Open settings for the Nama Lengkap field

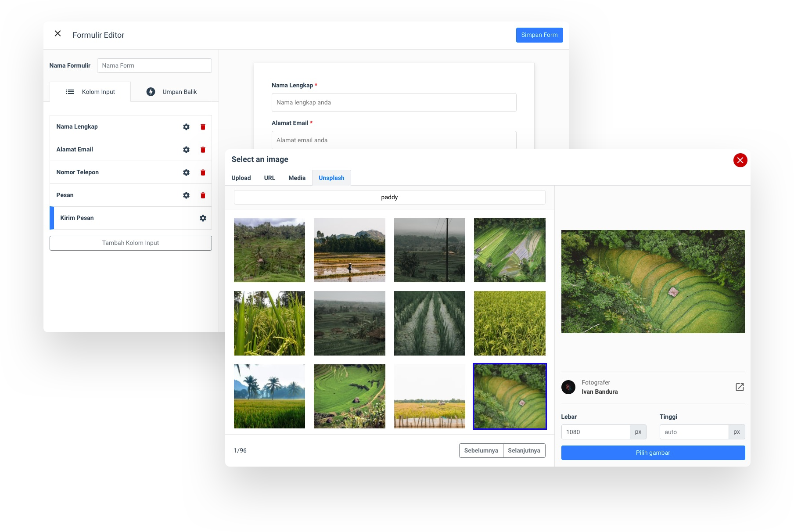tap(186, 126)
